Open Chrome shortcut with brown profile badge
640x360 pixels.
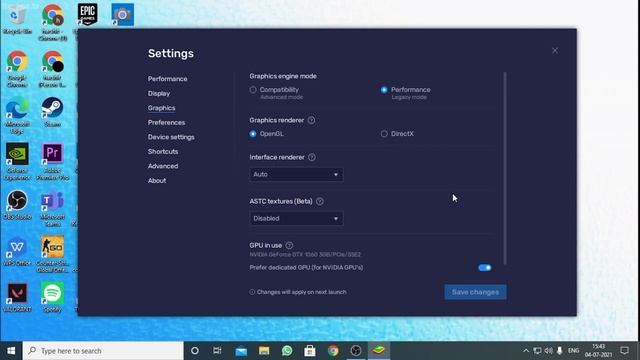point(53,22)
